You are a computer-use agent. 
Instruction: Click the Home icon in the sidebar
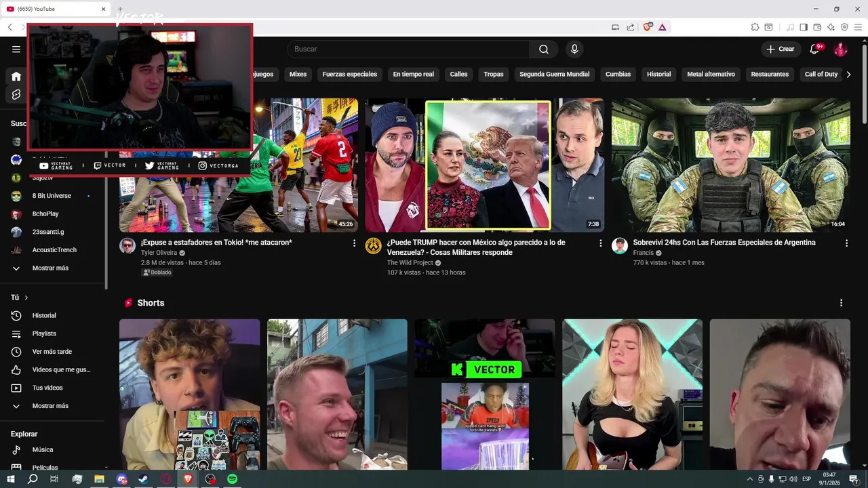coord(16,77)
